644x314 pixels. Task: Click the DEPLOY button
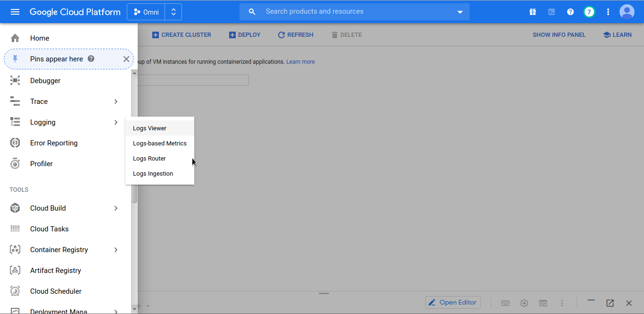coord(245,35)
